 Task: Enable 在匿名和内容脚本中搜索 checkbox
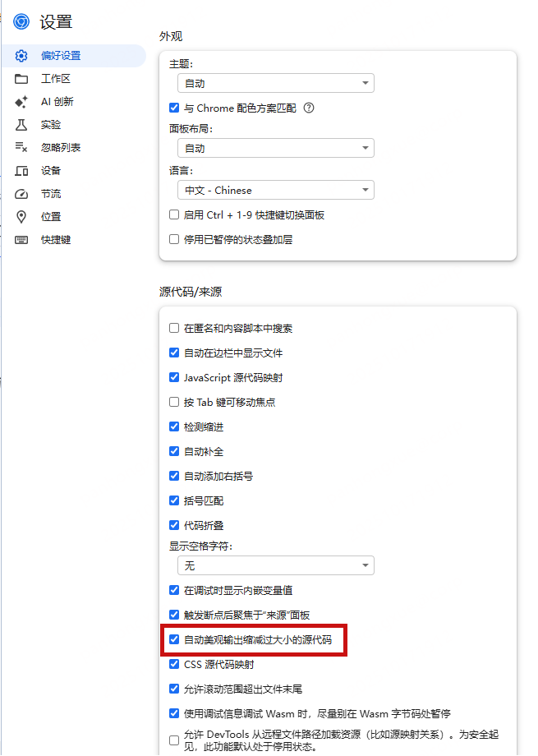tap(174, 328)
